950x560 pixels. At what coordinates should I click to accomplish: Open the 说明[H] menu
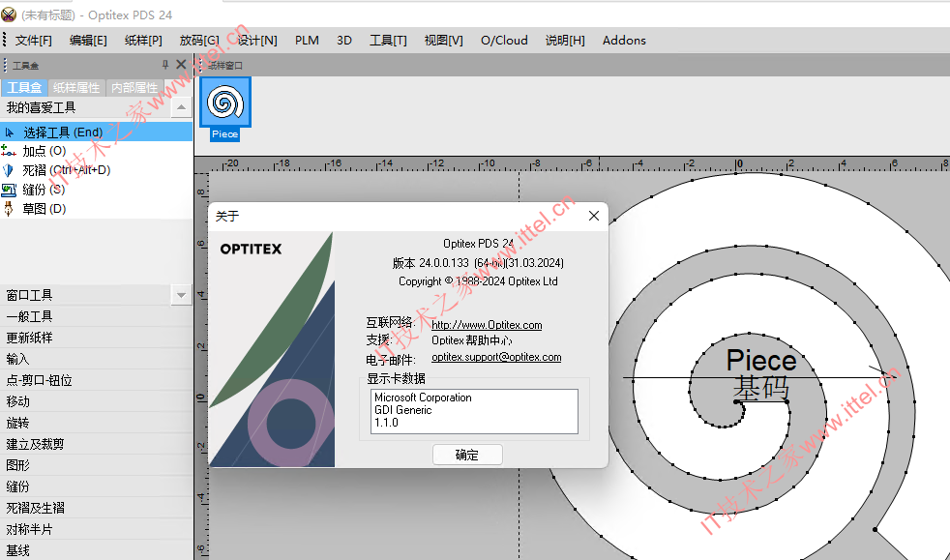coord(565,41)
